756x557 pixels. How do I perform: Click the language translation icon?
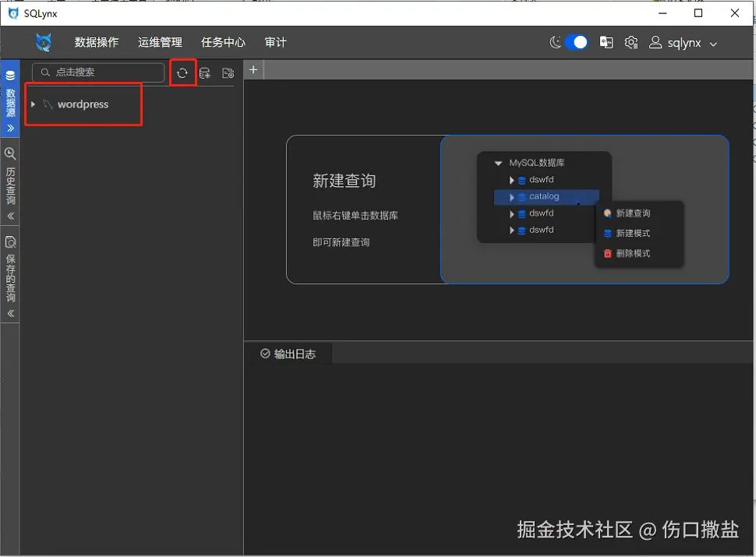pyautogui.click(x=606, y=42)
